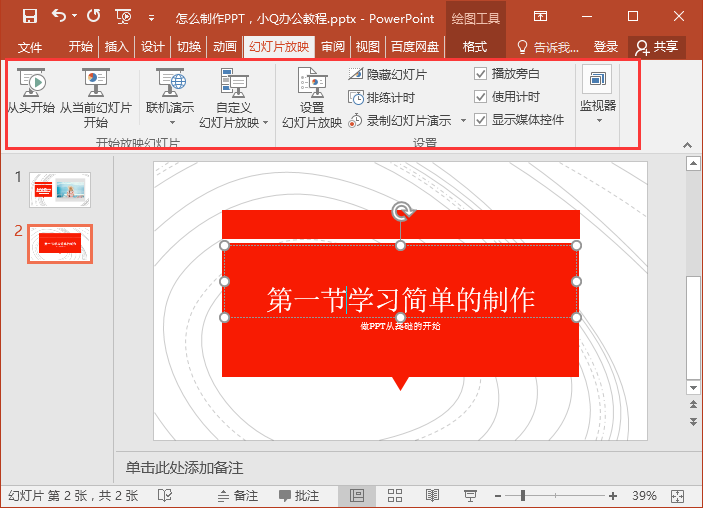Screen dimensions: 703x508
Task: Click the Ribbon Display Options icon
Action: [540, 17]
